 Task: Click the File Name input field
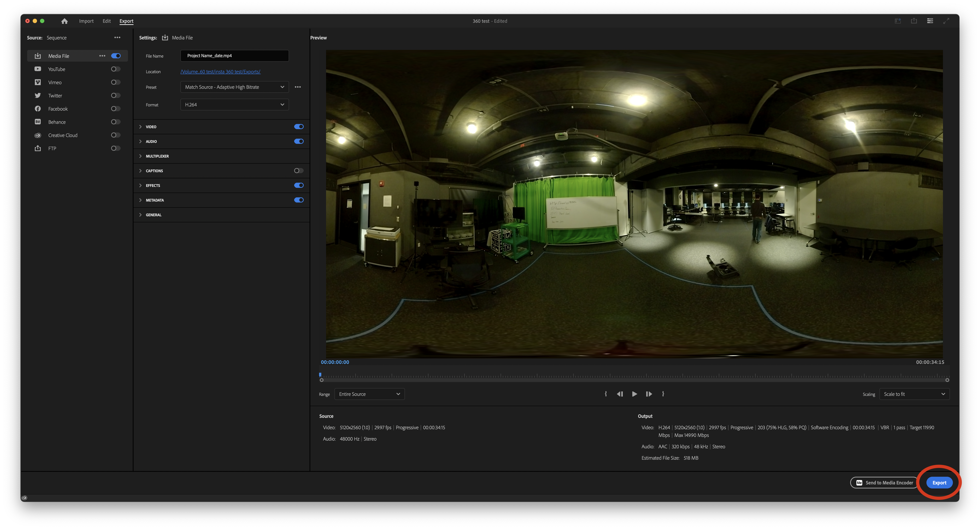(234, 56)
